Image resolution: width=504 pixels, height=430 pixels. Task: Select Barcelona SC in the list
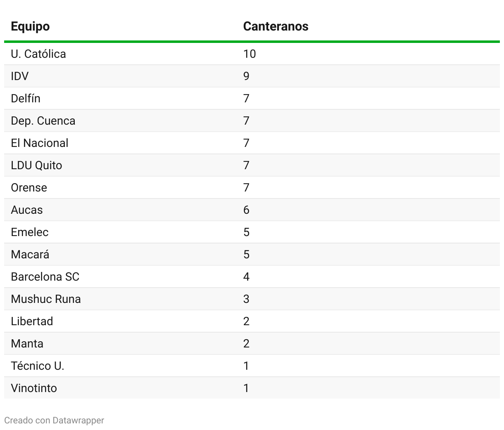[45, 277]
